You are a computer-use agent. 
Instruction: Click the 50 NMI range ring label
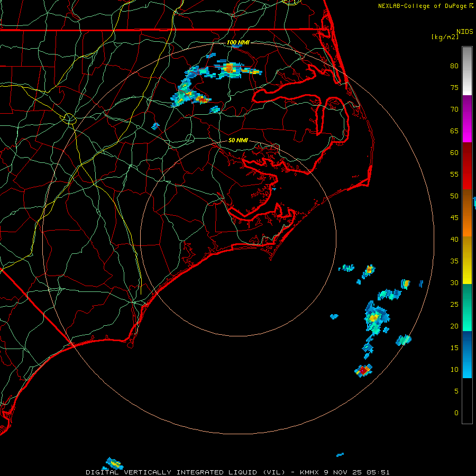click(239, 140)
